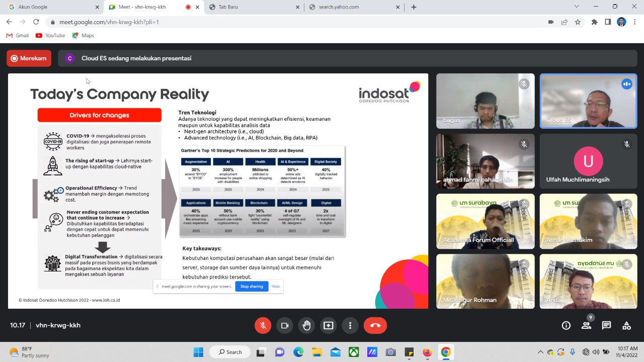Open Task View on the taskbar

click(261, 352)
